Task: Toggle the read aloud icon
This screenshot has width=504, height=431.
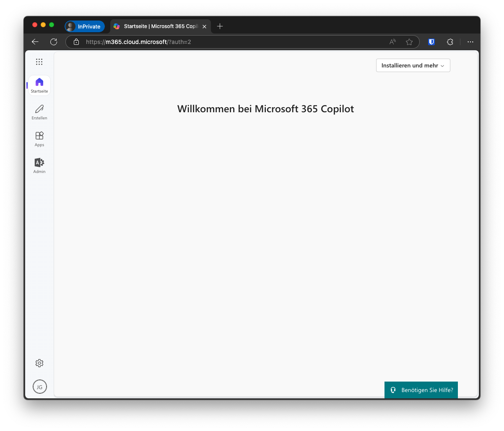Action: tap(392, 42)
